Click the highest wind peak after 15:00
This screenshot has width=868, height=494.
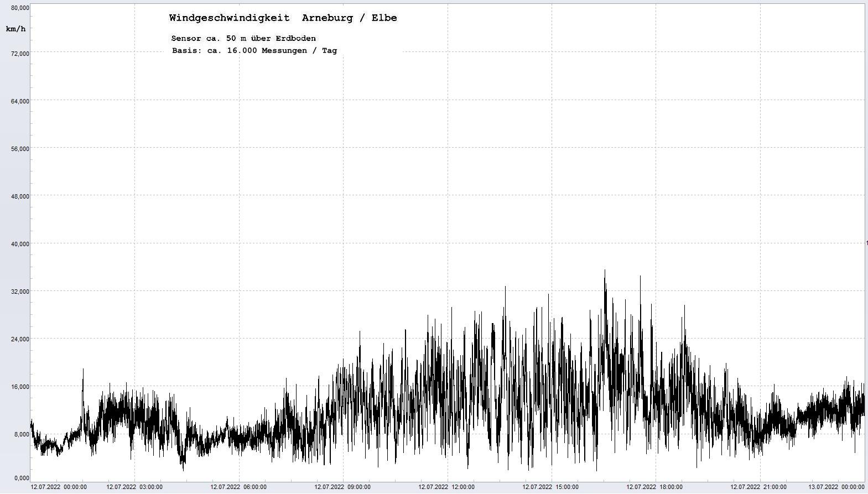point(605,271)
